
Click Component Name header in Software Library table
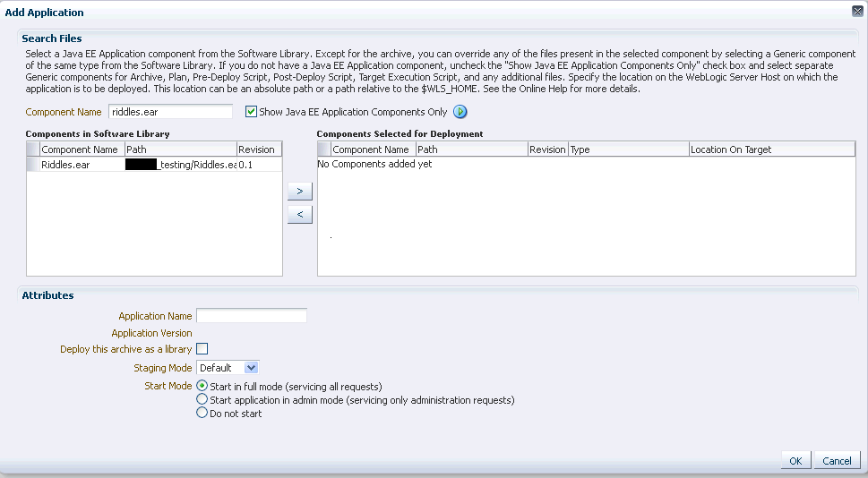(82, 149)
